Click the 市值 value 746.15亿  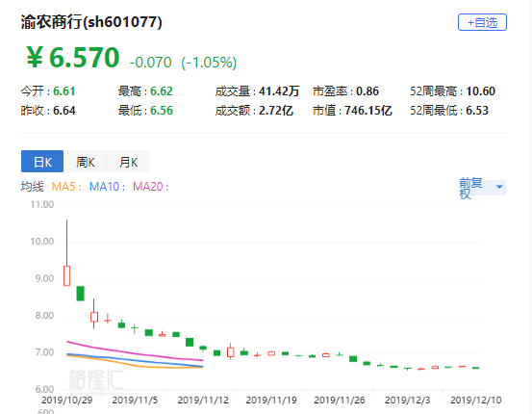(368, 111)
